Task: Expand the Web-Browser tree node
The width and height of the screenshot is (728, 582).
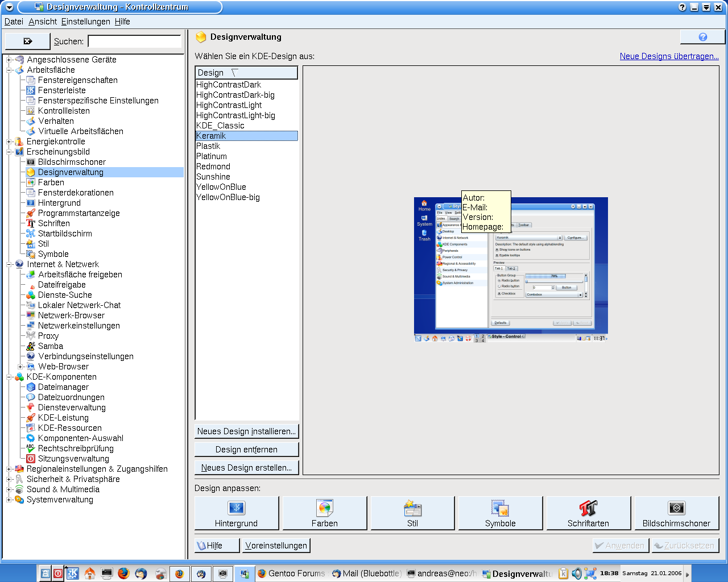Action: 20,367
